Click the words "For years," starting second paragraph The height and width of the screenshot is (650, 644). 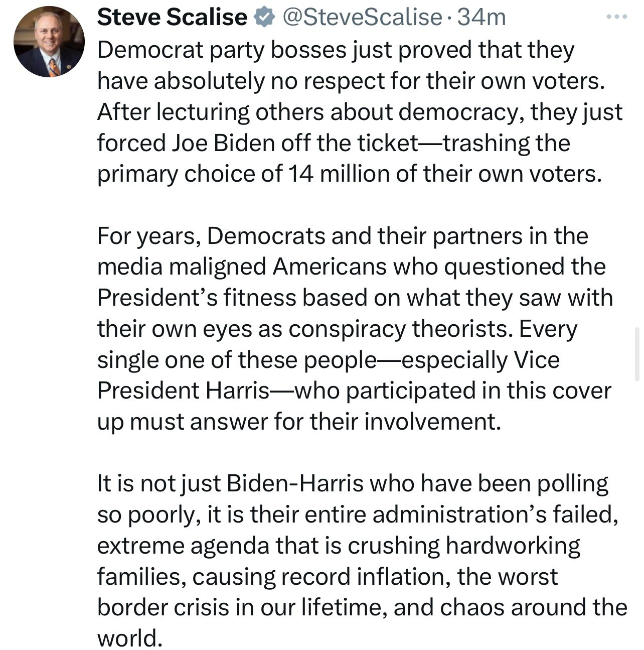[149, 236]
